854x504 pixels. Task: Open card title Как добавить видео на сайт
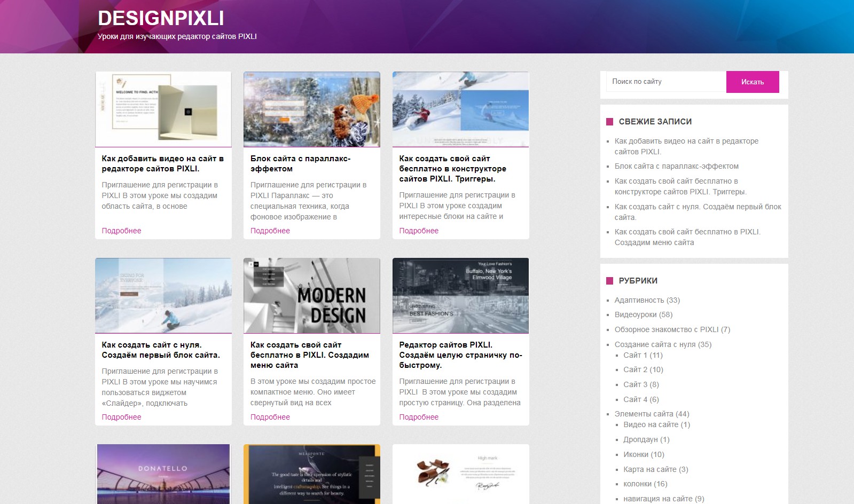click(163, 163)
